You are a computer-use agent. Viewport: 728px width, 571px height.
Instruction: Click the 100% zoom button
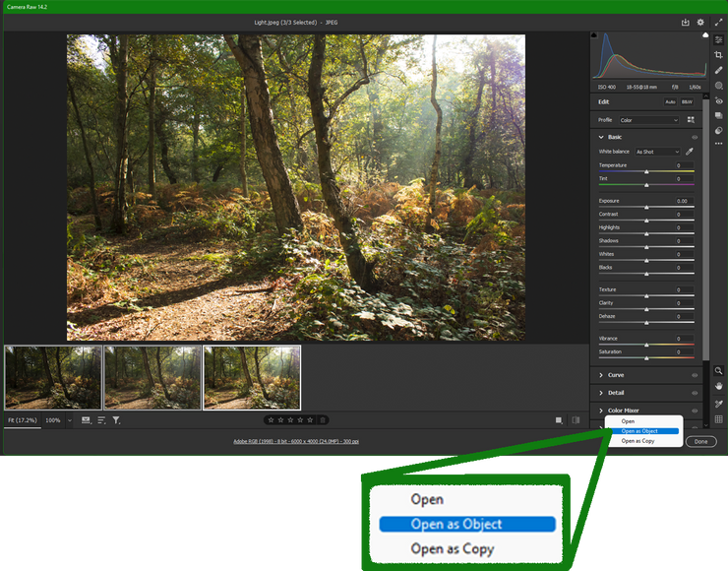click(53, 420)
